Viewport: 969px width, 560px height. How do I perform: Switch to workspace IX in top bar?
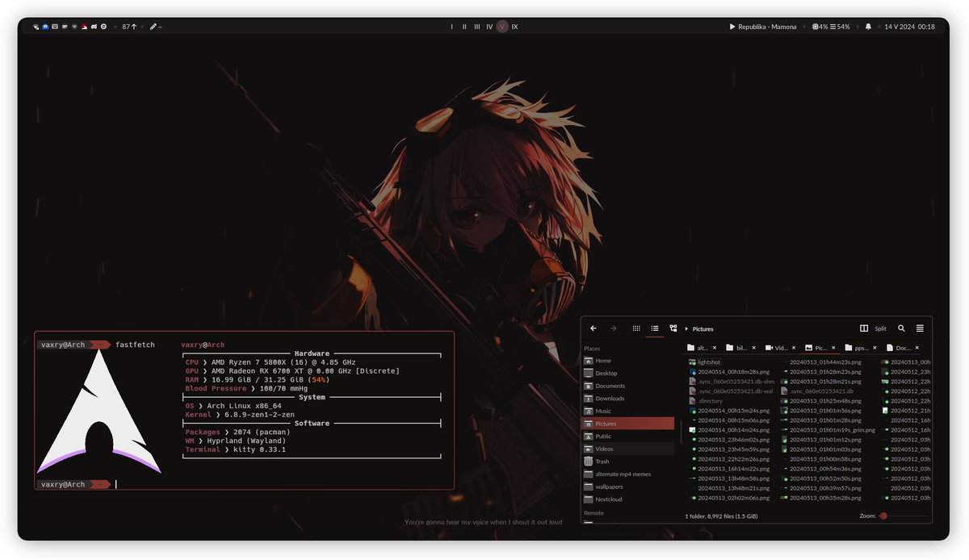coord(515,27)
